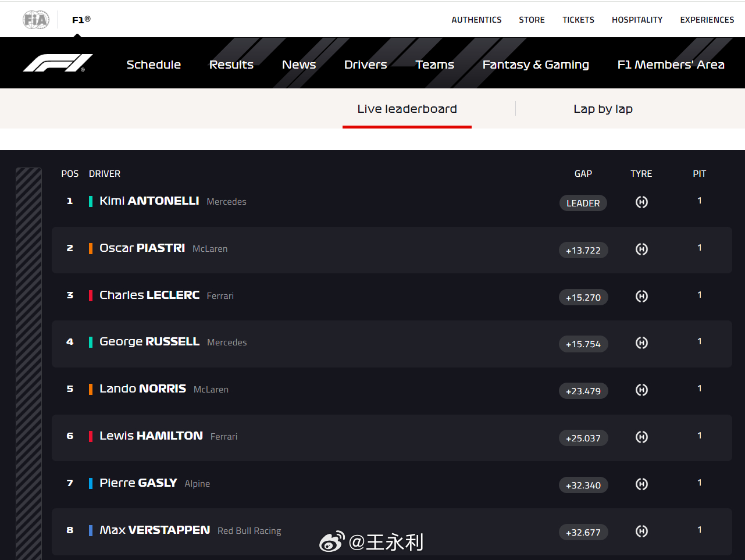
Task: Click the FIA logo icon
Action: 36,20
